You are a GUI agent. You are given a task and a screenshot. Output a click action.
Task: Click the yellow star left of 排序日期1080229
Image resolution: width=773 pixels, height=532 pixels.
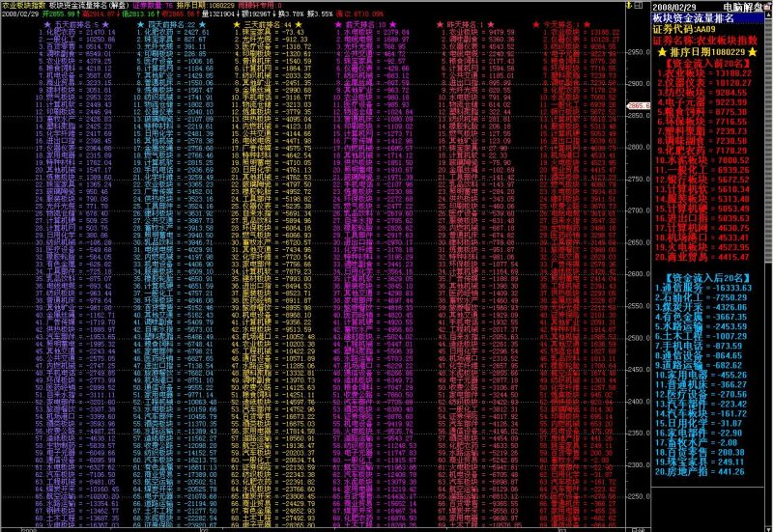tap(662, 52)
